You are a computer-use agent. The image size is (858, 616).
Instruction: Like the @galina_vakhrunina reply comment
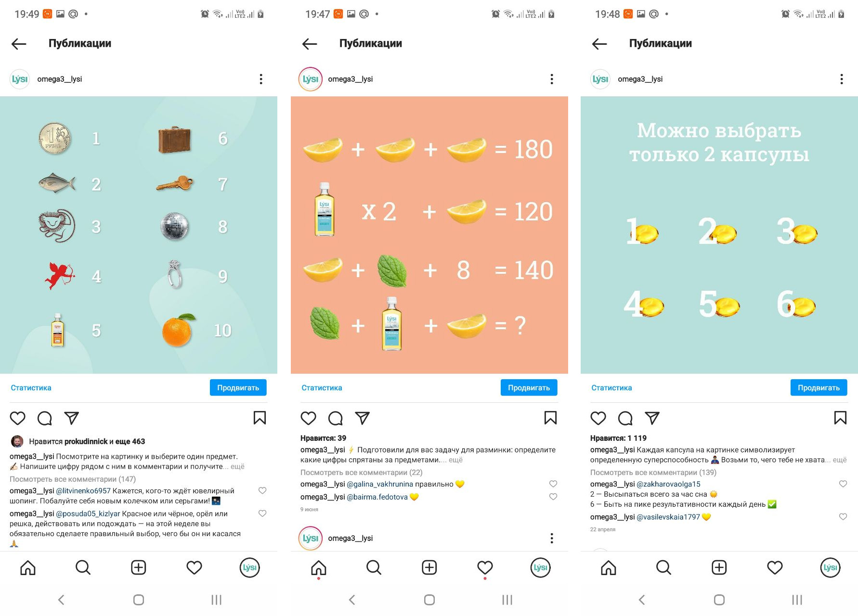click(x=553, y=484)
